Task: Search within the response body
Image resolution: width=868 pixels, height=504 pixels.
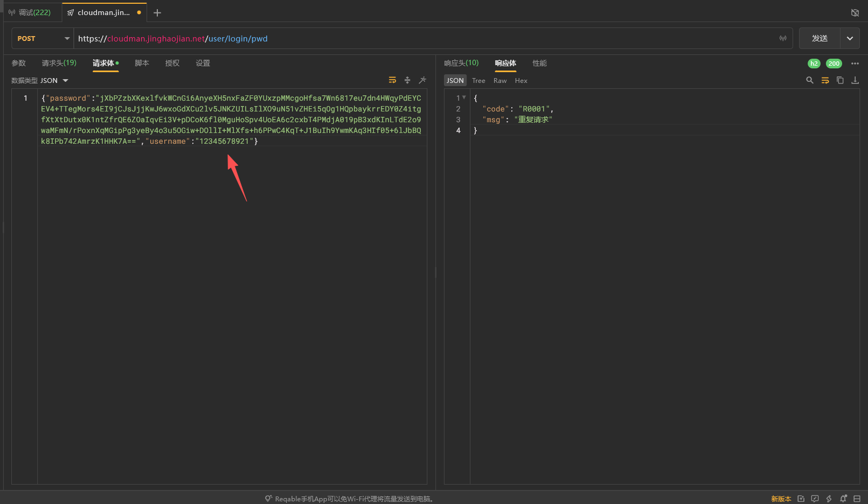Action: coord(809,80)
